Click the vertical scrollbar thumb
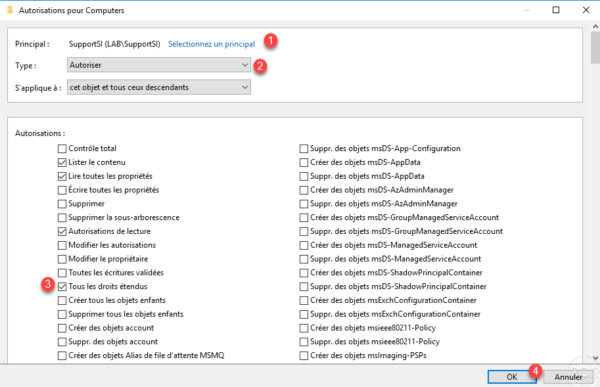600x387 pixels. [x=595, y=48]
